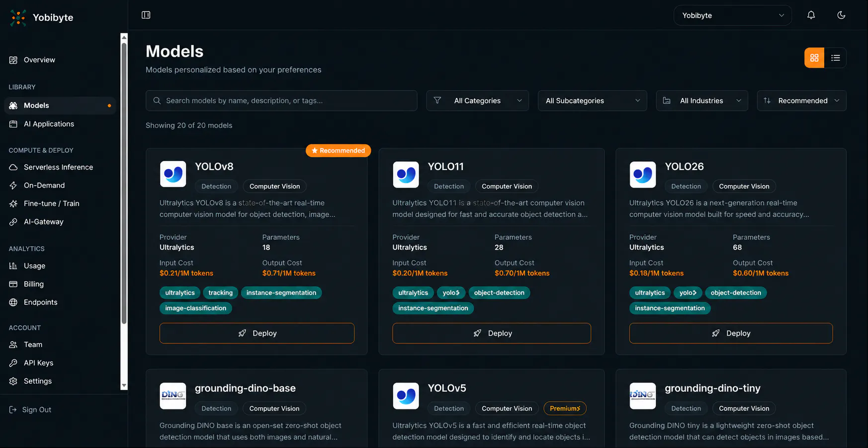868x448 pixels.
Task: Toggle dark mode moon icon
Action: pyautogui.click(x=841, y=15)
